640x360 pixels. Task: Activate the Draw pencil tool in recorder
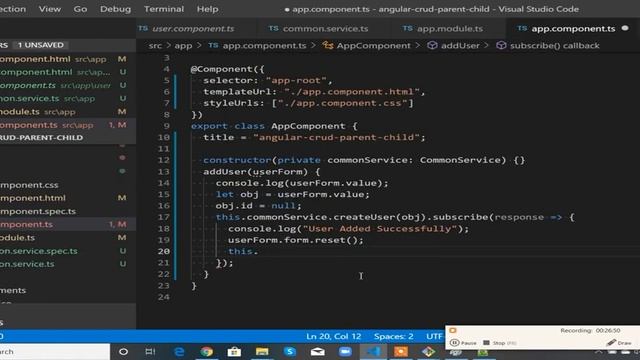click(x=619, y=342)
